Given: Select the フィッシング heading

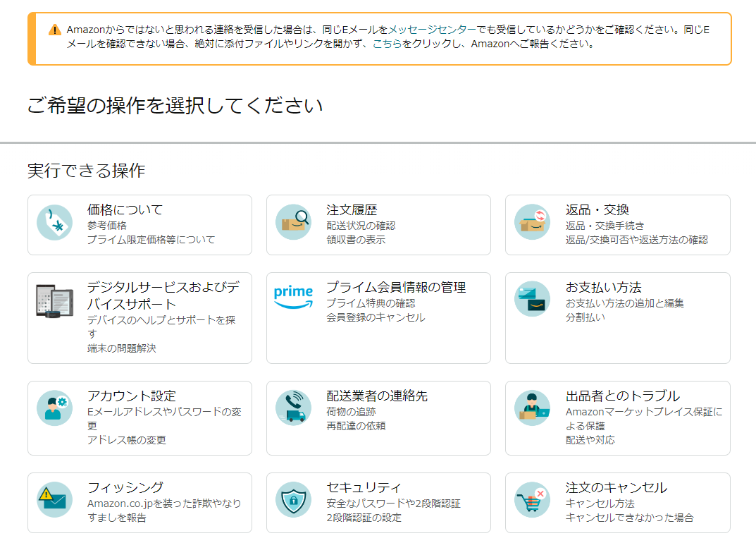Looking at the screenshot, I should (x=125, y=487).
